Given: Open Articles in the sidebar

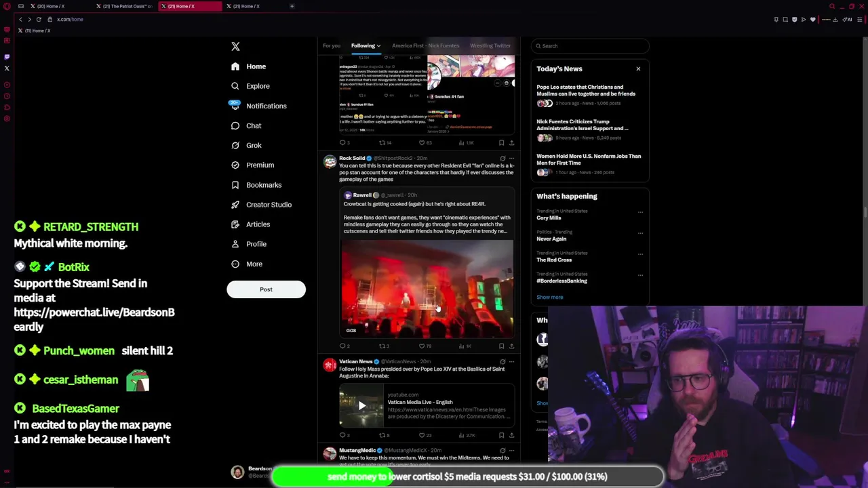Looking at the screenshot, I should pyautogui.click(x=250, y=224).
